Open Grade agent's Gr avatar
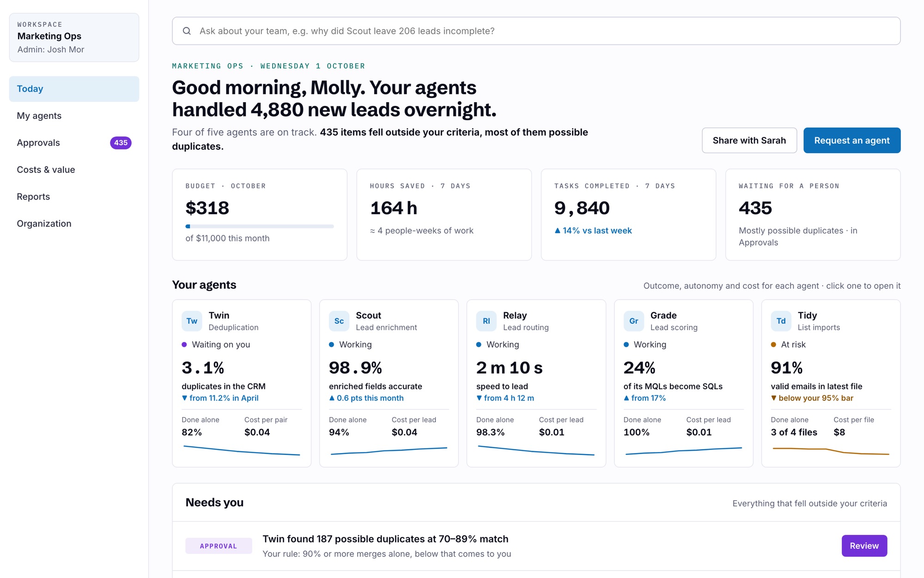Viewport: 924px width, 578px height. coord(634,321)
